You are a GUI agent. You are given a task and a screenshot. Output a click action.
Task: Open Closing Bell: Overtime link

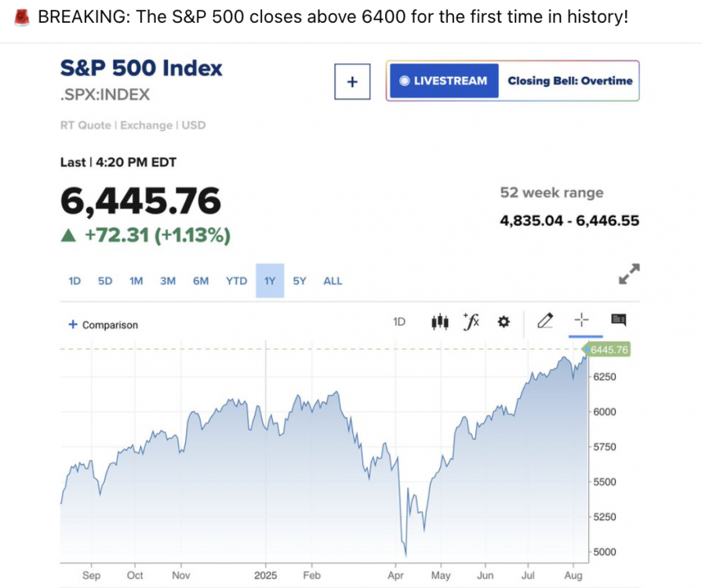point(569,81)
